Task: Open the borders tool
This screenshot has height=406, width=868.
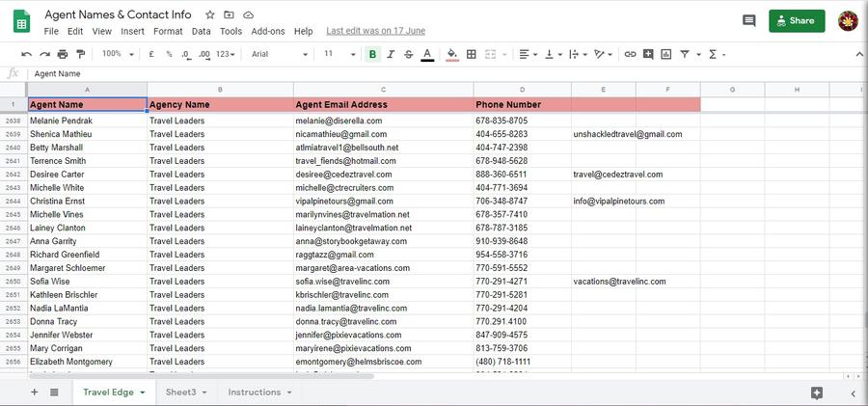Action: 471,54
